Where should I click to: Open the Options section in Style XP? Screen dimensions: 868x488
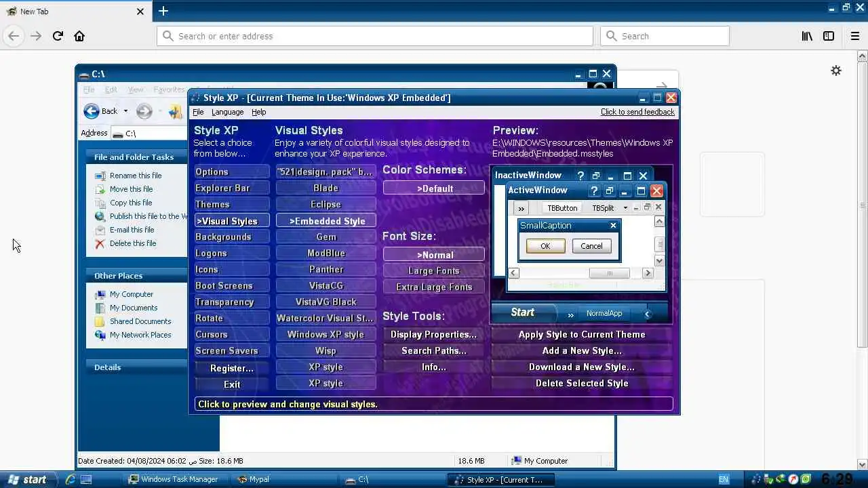232,172
